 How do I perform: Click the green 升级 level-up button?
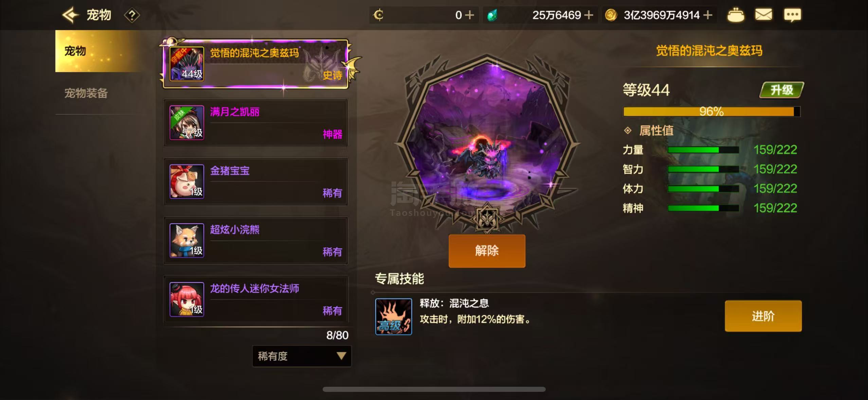[x=781, y=90]
